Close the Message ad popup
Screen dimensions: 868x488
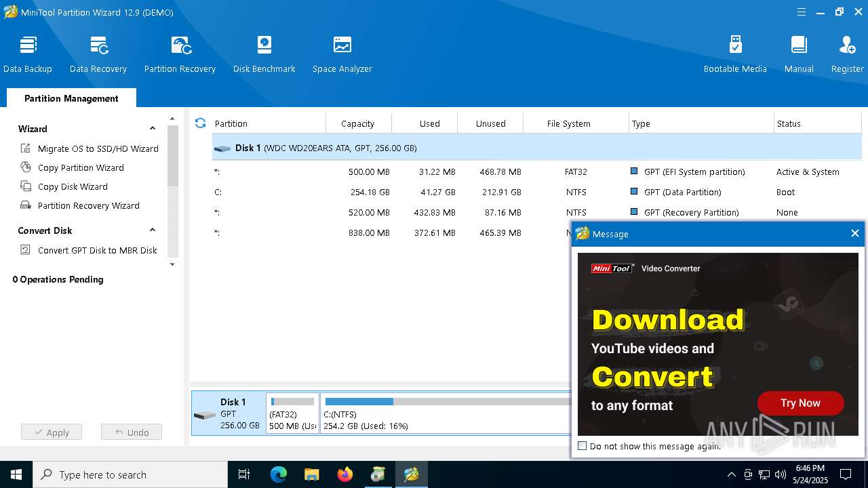[x=854, y=233]
